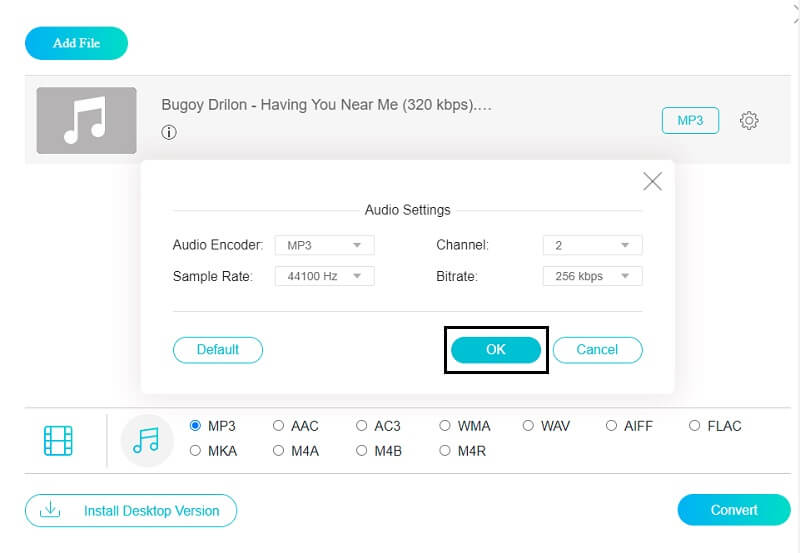Open the Bitrate dropdown
Viewport: 800px width, 553px height.
592,276
